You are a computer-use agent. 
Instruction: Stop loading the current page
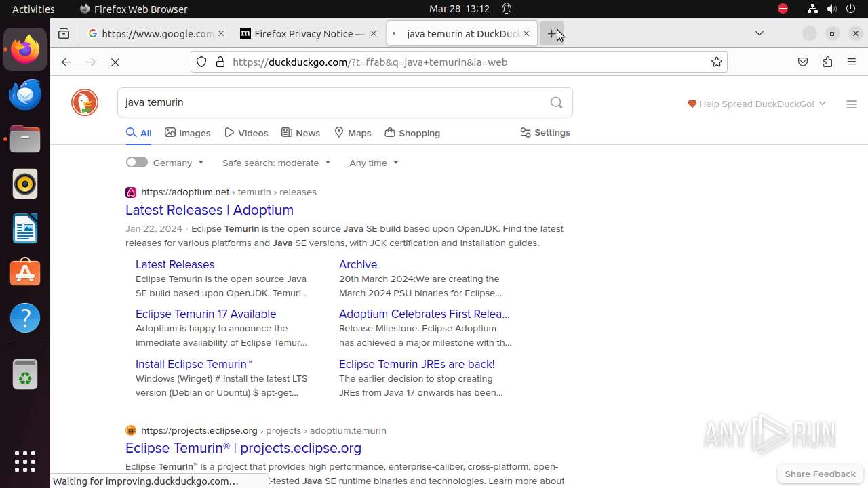(x=115, y=62)
